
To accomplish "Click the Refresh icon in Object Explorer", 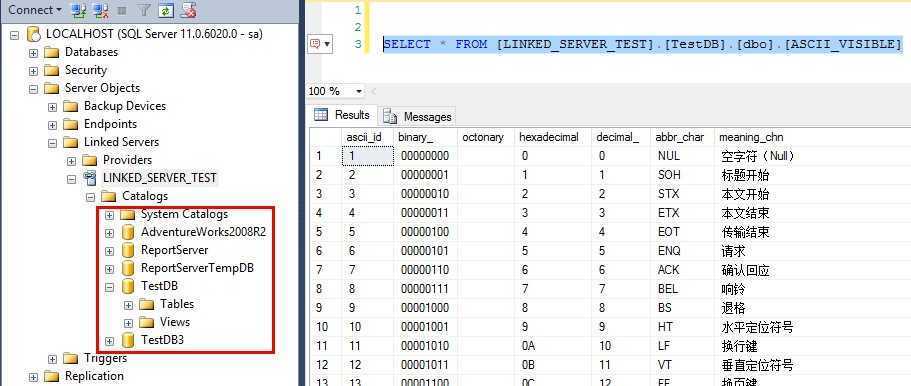I will coord(166,10).
